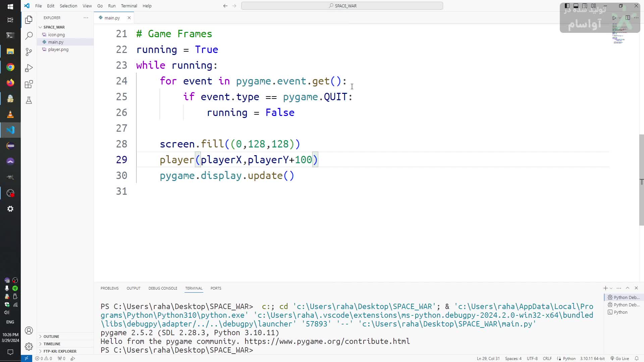Expand the TIMELINE section
The width and height of the screenshot is (644, 362).
(52, 344)
